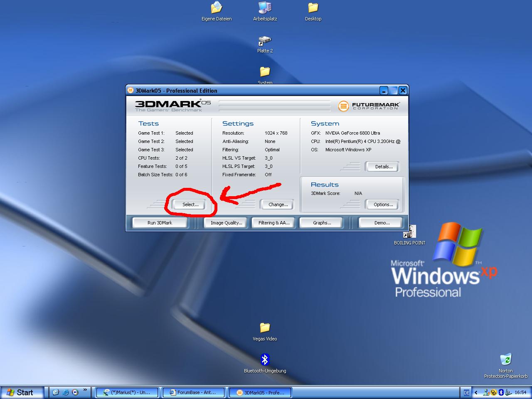Open the MSN Messenger tray icon
This screenshot has width=532, height=399.
[486, 392]
